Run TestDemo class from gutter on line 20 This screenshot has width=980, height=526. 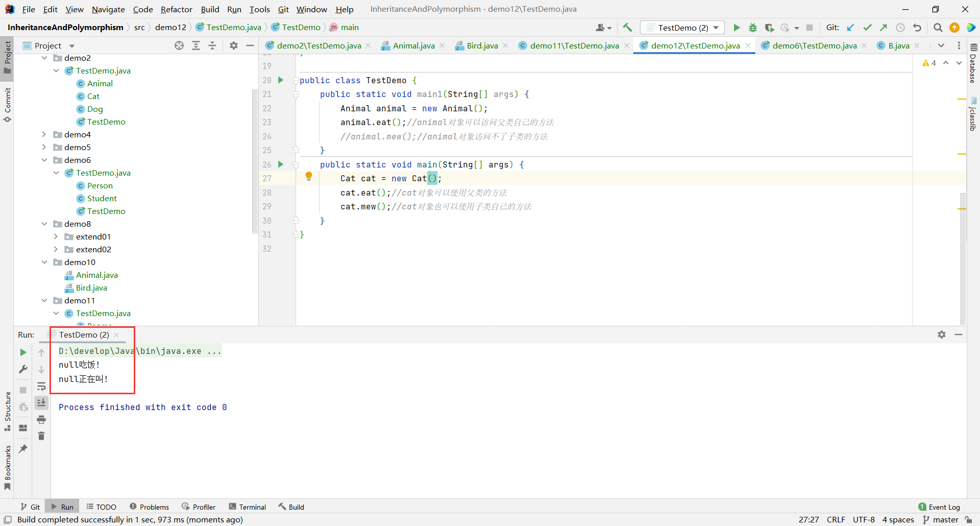click(281, 80)
